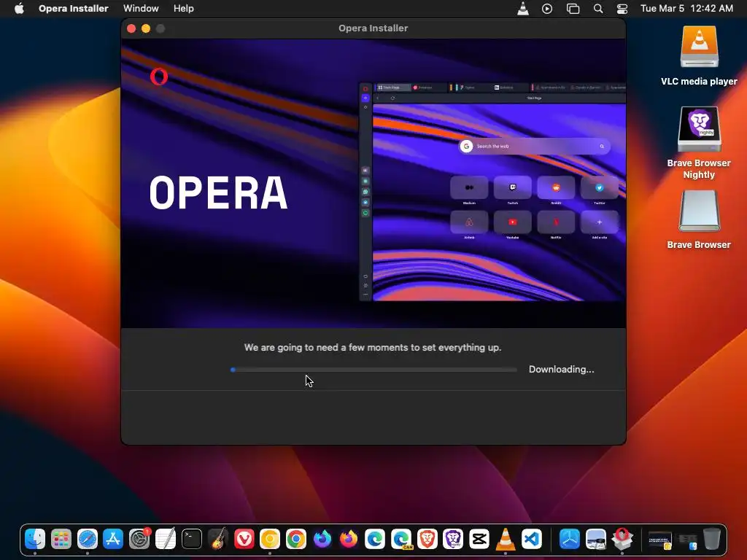Click the circled play menu bar icon
Image resolution: width=747 pixels, height=560 pixels.
pyautogui.click(x=547, y=9)
